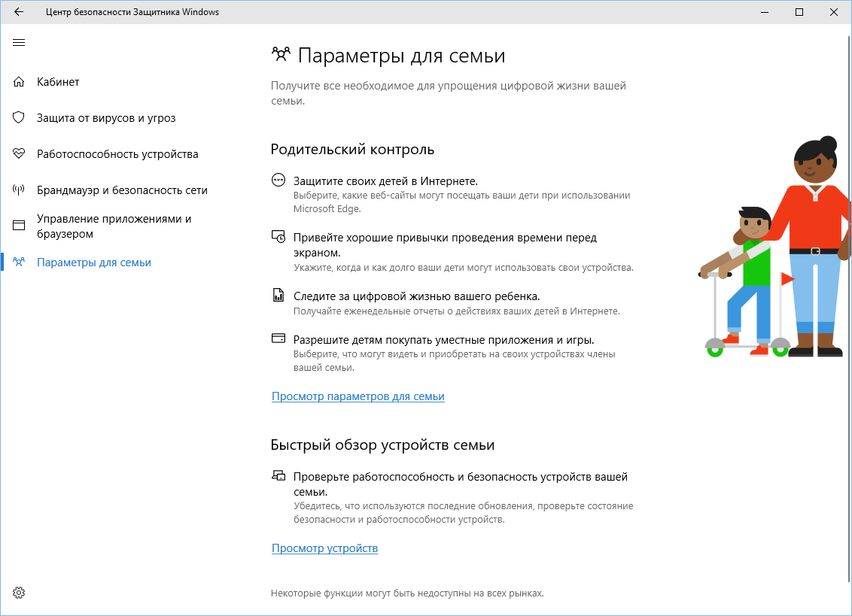Click the device health icon under Быстрый обзор устройств
The image size is (852, 616).
(277, 475)
